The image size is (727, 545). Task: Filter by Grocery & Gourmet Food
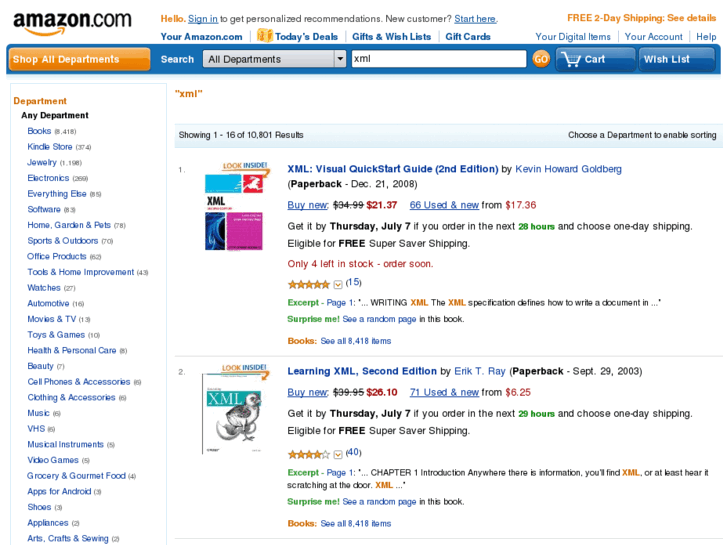pyautogui.click(x=77, y=476)
